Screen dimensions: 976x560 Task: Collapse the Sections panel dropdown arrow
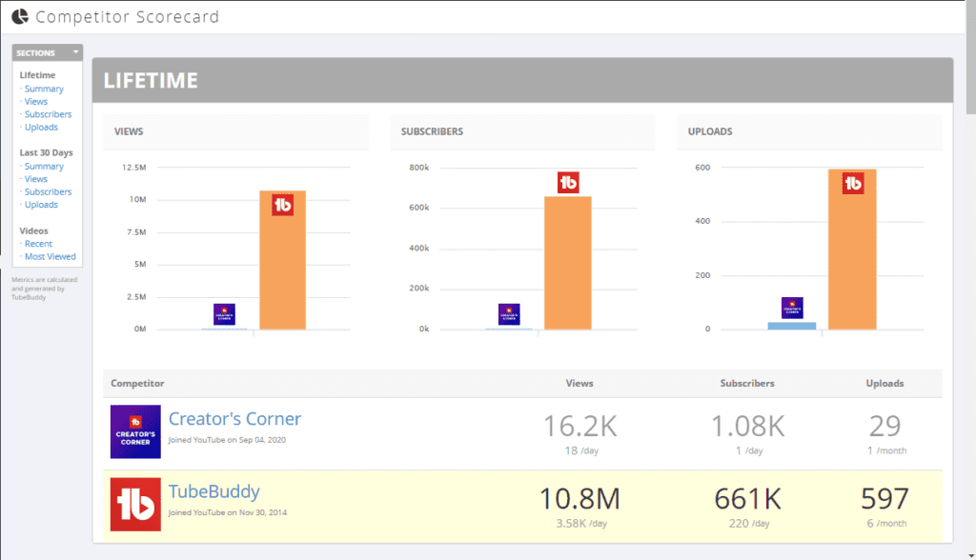tap(75, 52)
